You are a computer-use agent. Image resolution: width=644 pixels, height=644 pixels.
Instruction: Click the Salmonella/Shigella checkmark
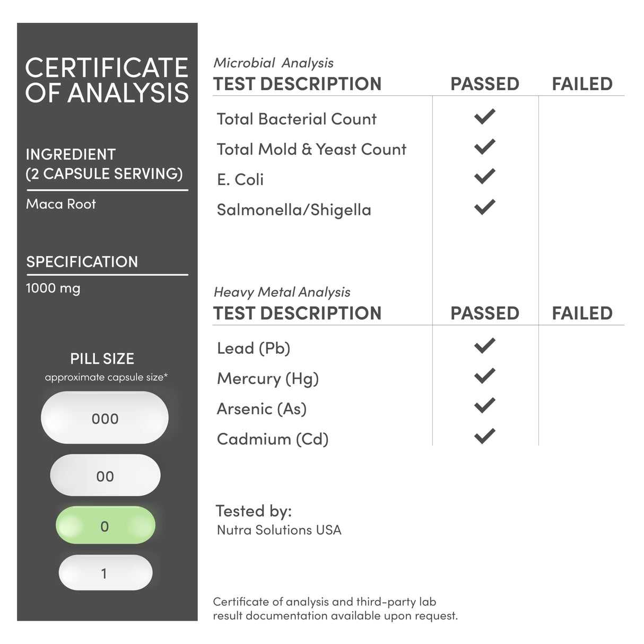(x=484, y=207)
